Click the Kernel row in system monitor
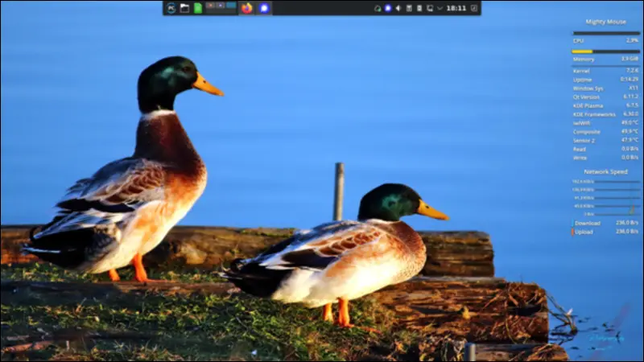The width and height of the screenshot is (644, 362). coord(606,71)
